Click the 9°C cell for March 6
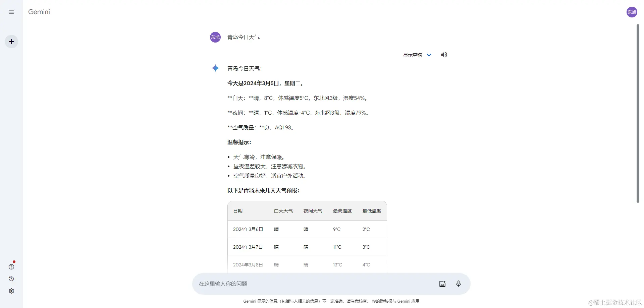The image size is (644, 308). pyautogui.click(x=337, y=229)
